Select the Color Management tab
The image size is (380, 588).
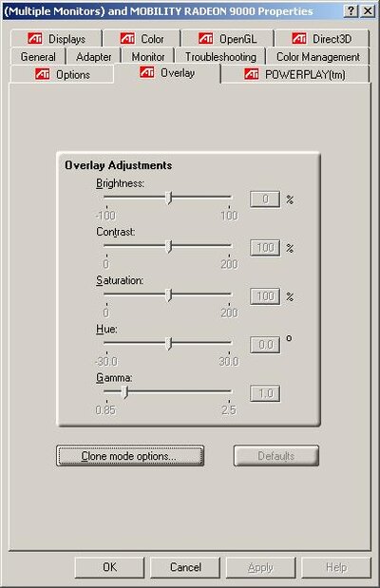click(x=317, y=57)
